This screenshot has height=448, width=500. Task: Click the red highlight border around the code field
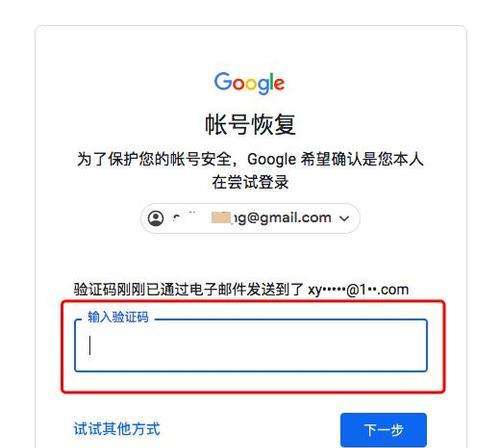pos(253,302)
